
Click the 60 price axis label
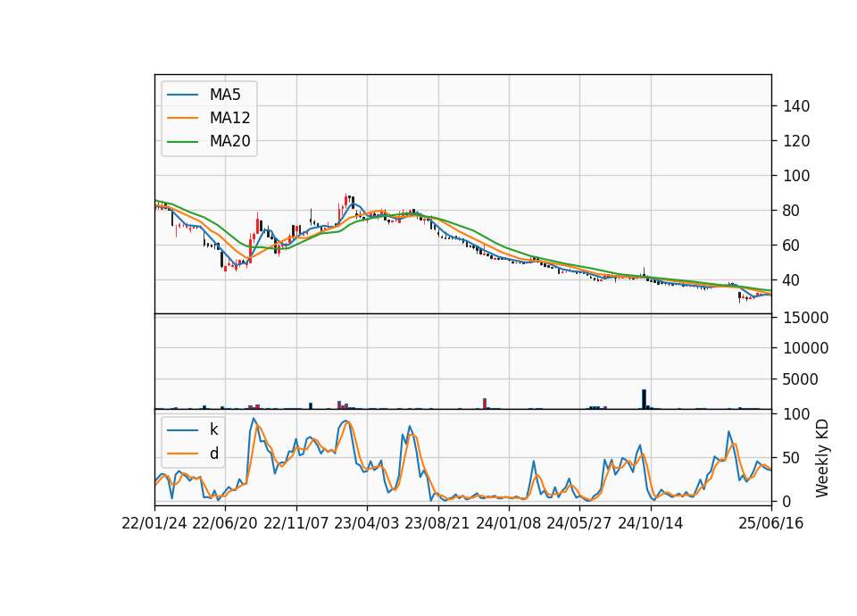tap(792, 246)
